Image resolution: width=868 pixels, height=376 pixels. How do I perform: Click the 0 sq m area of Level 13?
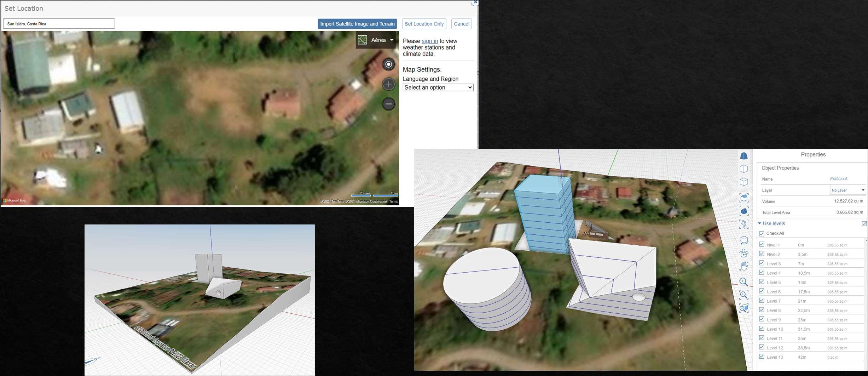click(x=833, y=358)
